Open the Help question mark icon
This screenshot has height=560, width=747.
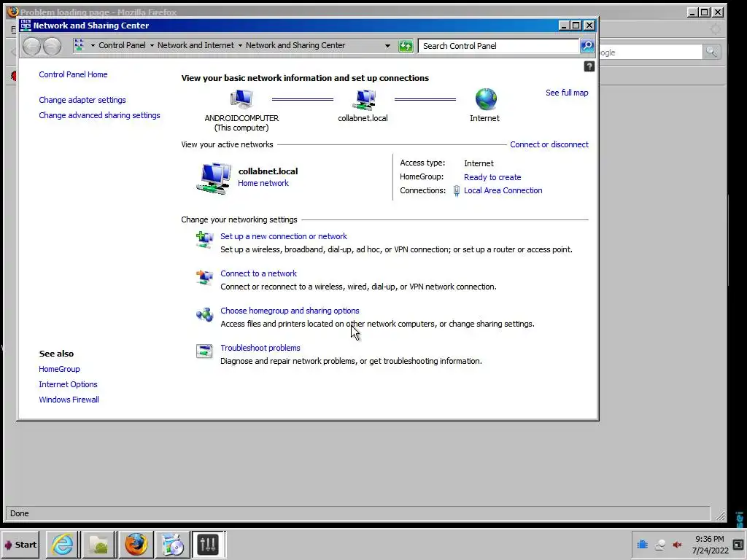coord(589,66)
